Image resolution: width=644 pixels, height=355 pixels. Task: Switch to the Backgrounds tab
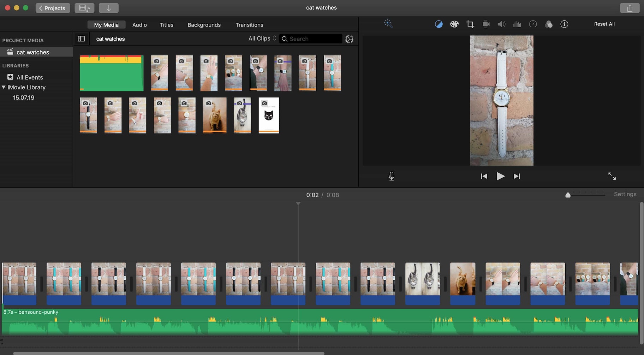click(204, 25)
